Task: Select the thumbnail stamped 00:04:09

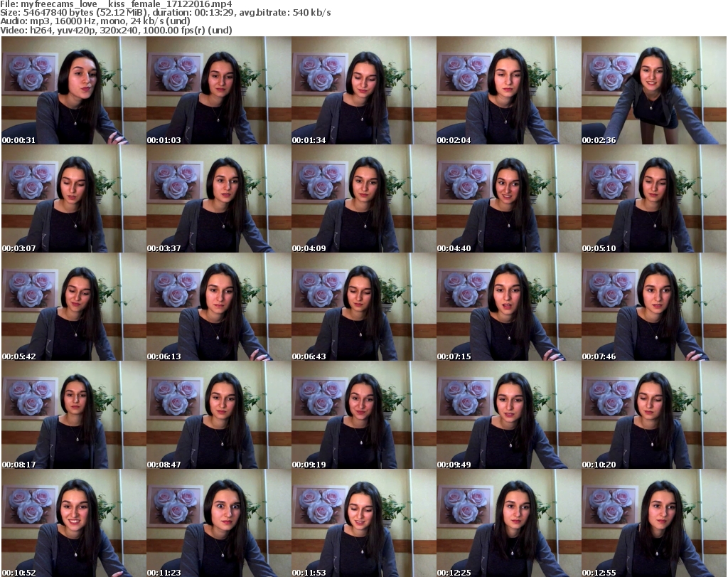Action: [363, 199]
